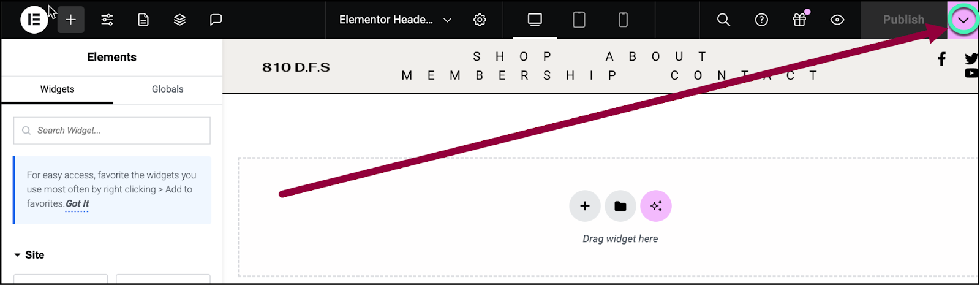This screenshot has height=285, width=980.
Task: Collapse the Site widgets section
Action: click(x=29, y=255)
